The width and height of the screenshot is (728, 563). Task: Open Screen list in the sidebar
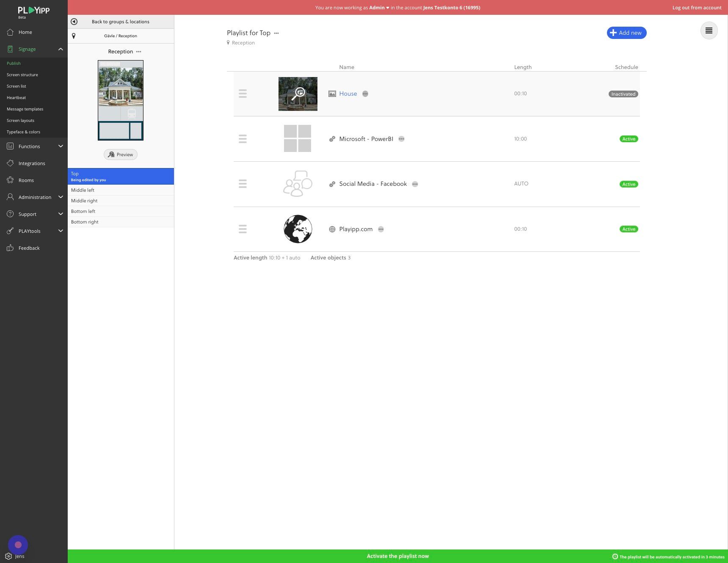(x=17, y=86)
